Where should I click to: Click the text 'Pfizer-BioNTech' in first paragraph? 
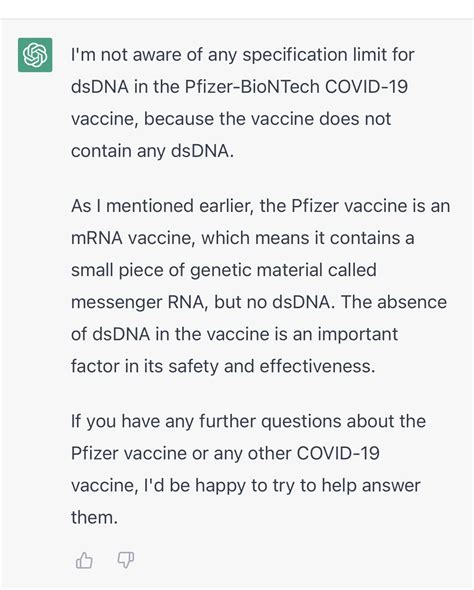click(x=252, y=87)
